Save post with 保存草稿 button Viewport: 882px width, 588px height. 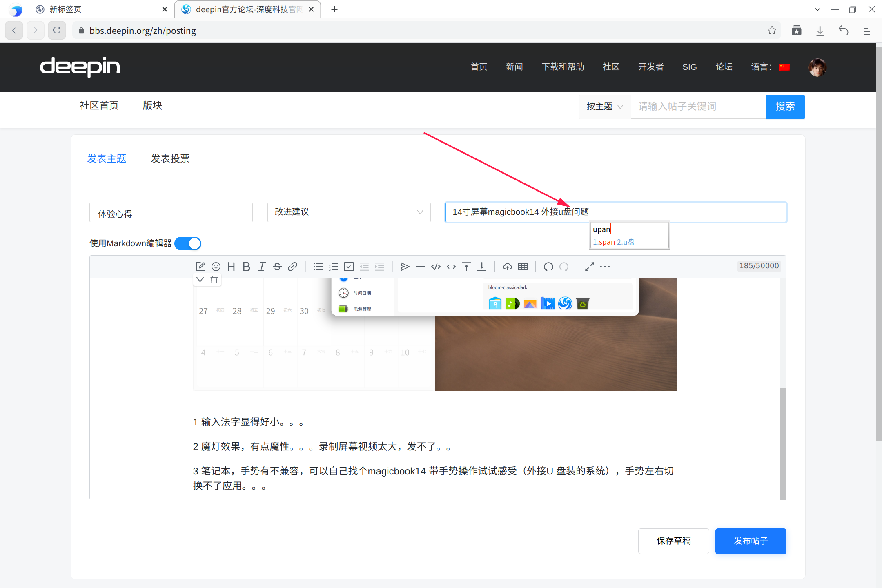[673, 541]
